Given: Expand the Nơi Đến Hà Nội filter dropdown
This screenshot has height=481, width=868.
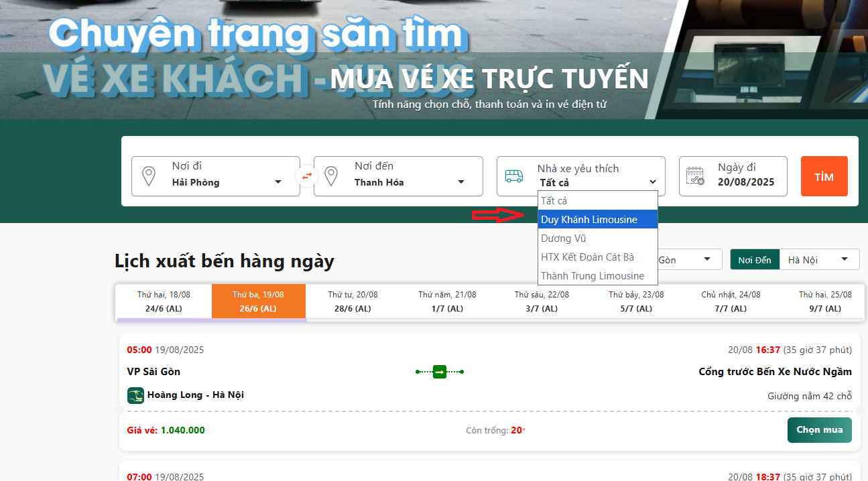Looking at the screenshot, I should point(819,260).
